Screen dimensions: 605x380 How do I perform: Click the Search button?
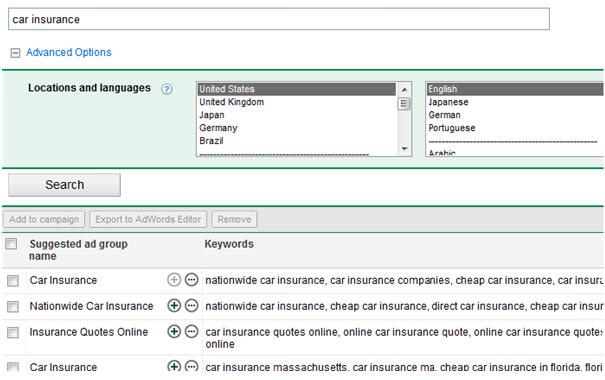tap(64, 185)
